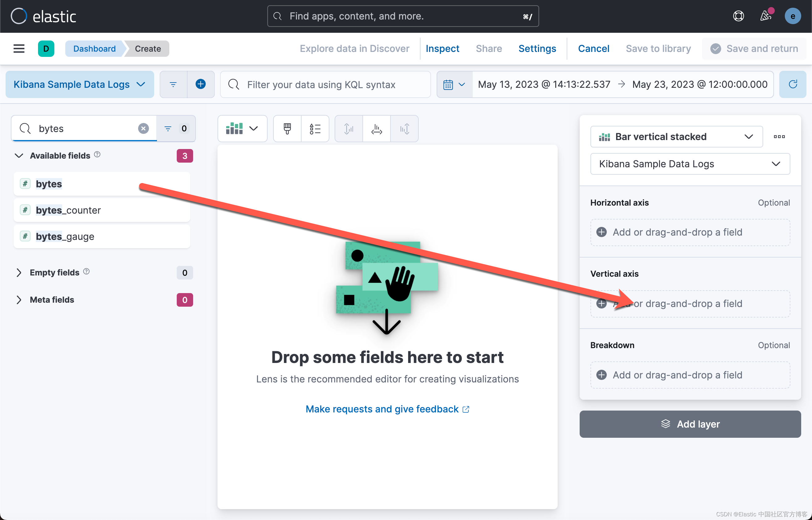The height and width of the screenshot is (520, 812).
Task: Open the layer data view dropdown
Action: [x=690, y=164]
